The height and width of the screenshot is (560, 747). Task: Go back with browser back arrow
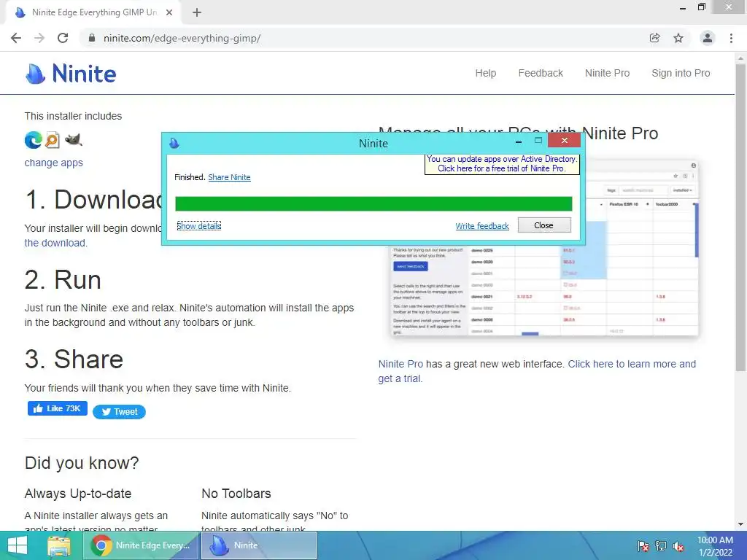click(16, 38)
